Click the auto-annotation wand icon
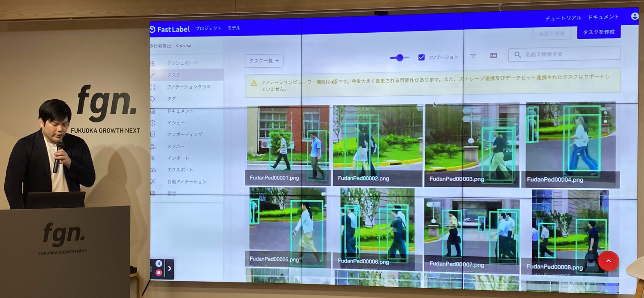 (153, 182)
